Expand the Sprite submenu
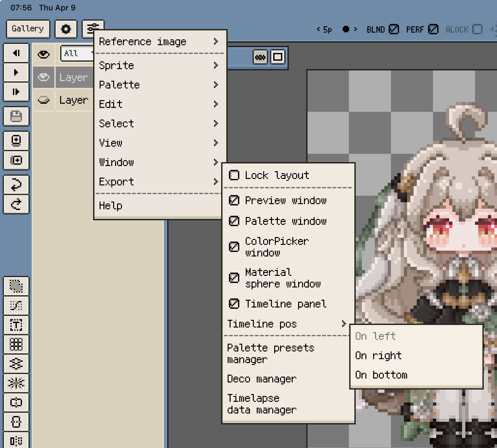Viewport: 497px width, 448px height. (158, 66)
